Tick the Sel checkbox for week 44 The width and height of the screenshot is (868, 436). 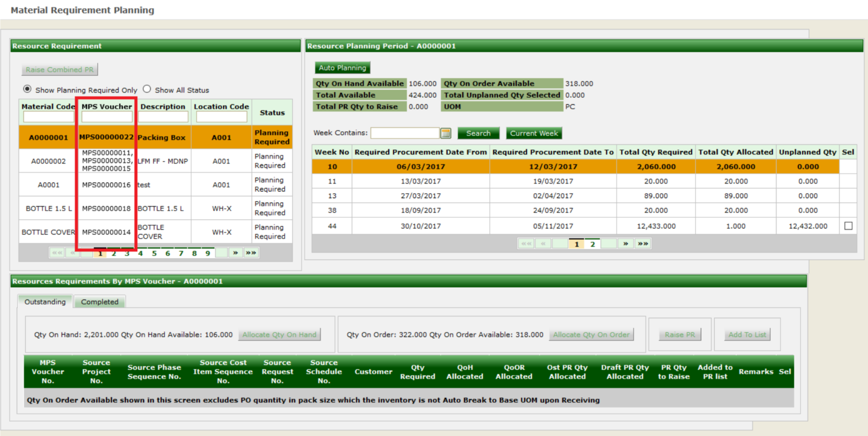(848, 226)
